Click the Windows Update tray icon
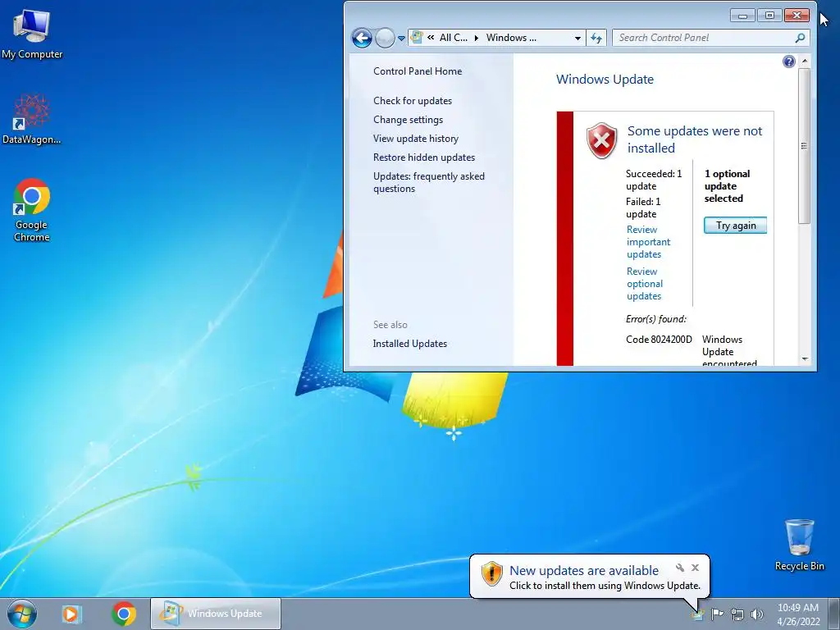840x630 pixels. [697, 614]
